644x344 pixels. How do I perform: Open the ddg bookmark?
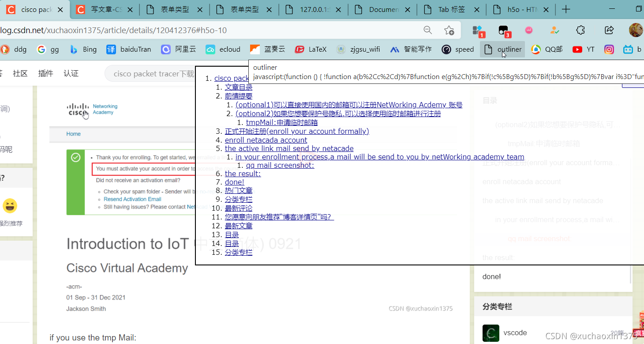point(14,49)
